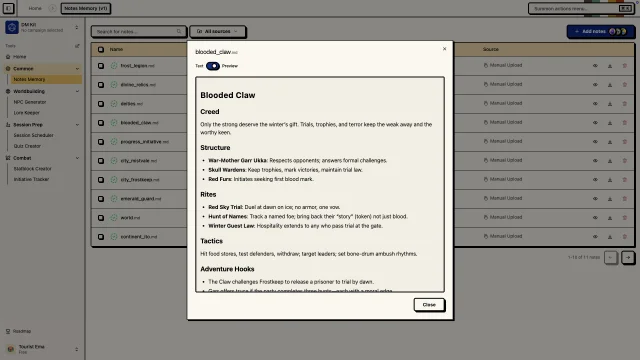The height and width of the screenshot is (360, 640).
Task: Open Statblock Creator in the sidebar
Action: pyautogui.click(x=33, y=169)
